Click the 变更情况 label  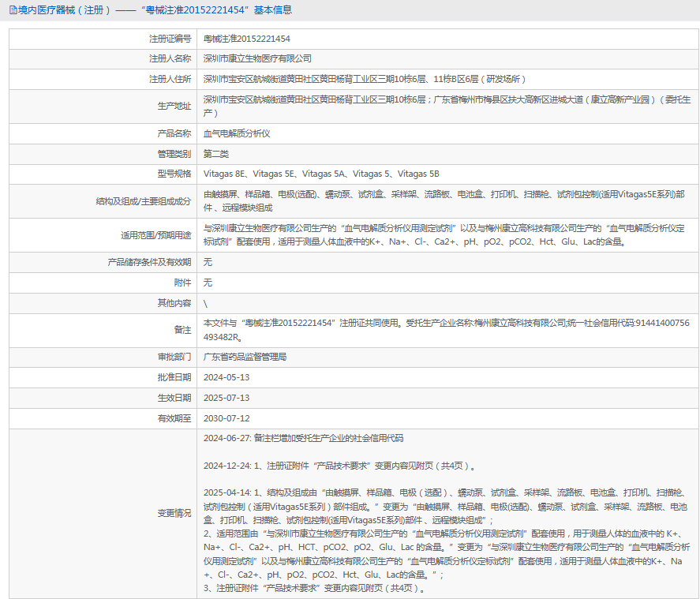[174, 513]
